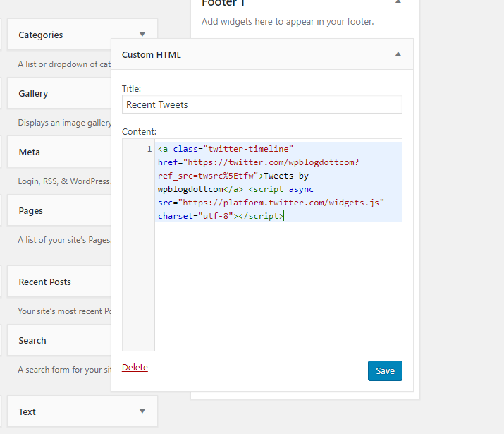Click the 'Add widgets here' footer description
Screen dimensions: 504x434
coord(288,22)
